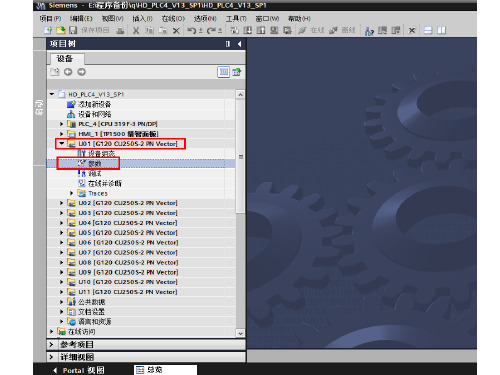Click the Accessible devices icon
This screenshot has height=375, width=500.
click(369, 31)
